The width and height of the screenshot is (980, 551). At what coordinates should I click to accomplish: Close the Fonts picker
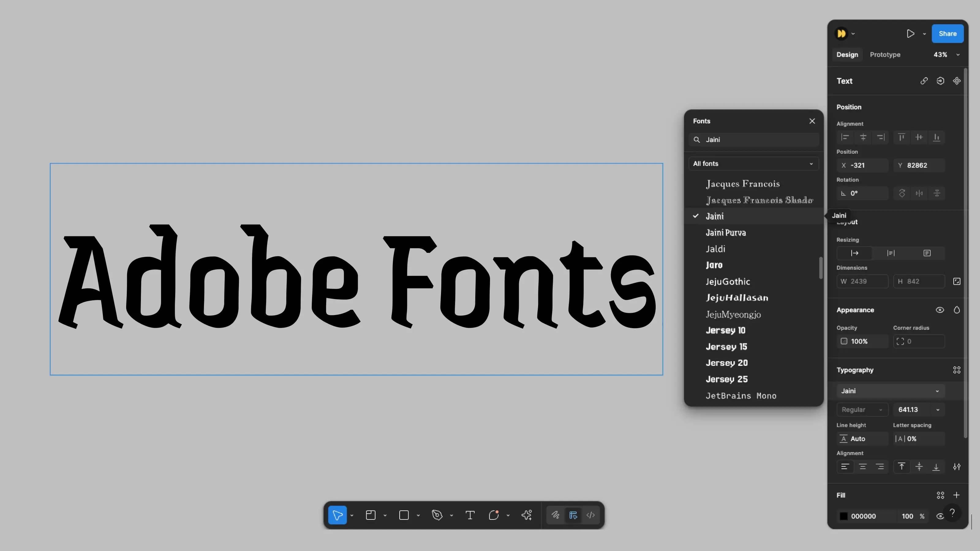pos(812,121)
